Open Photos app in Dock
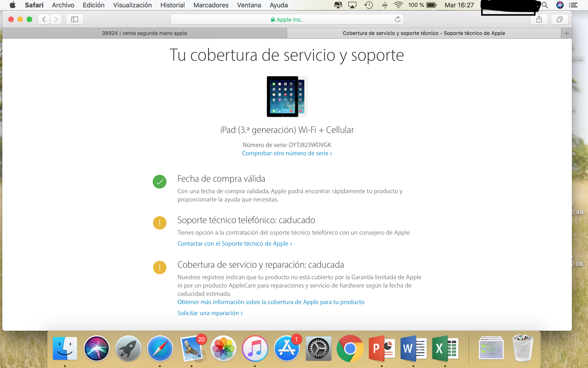The image size is (588, 368). coord(223,348)
